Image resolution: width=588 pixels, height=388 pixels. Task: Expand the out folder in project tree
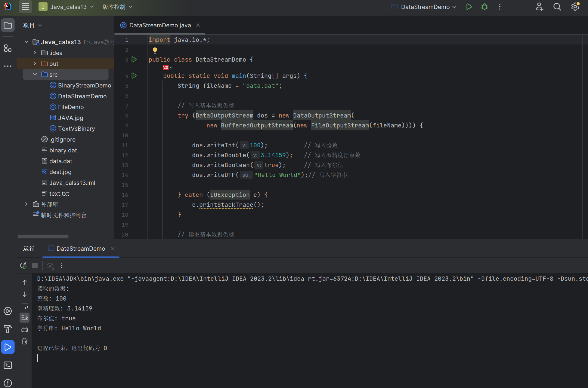[35, 63]
